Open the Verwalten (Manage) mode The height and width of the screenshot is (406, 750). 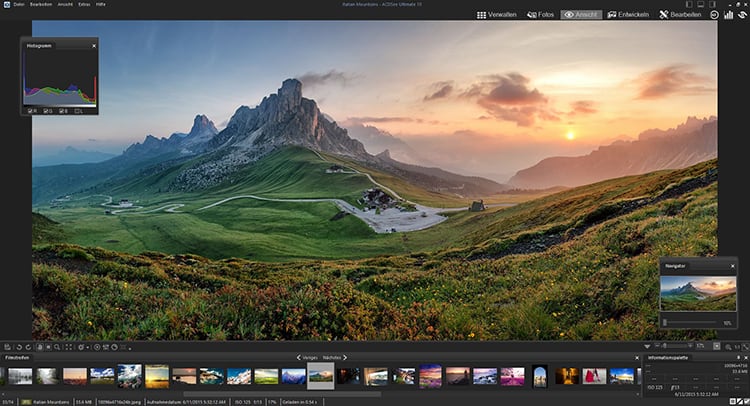pos(495,15)
